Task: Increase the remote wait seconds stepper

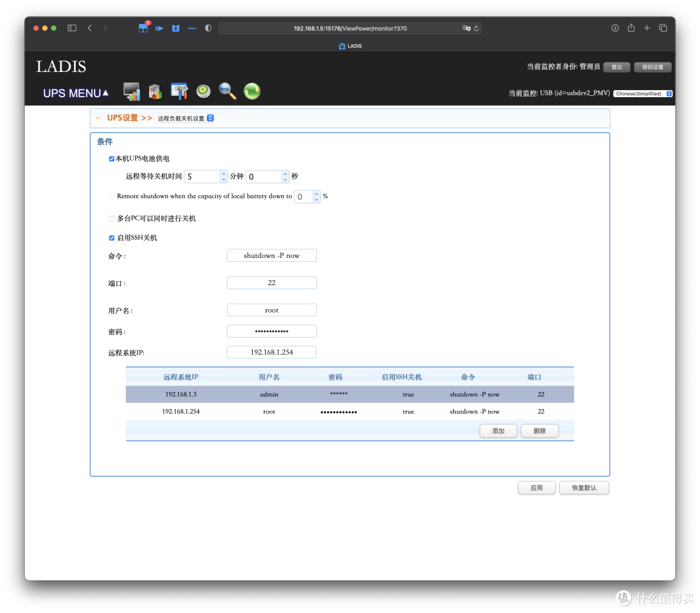Action: [285, 174]
